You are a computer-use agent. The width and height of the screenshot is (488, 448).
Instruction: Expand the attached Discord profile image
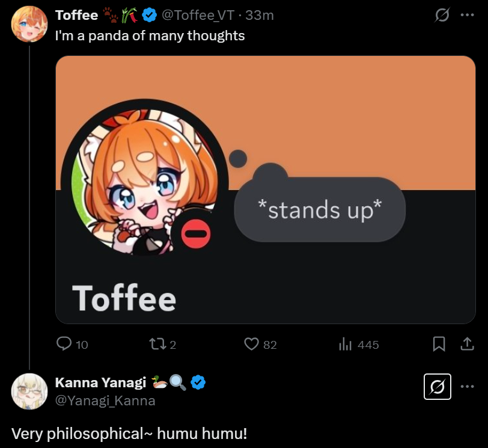click(265, 189)
